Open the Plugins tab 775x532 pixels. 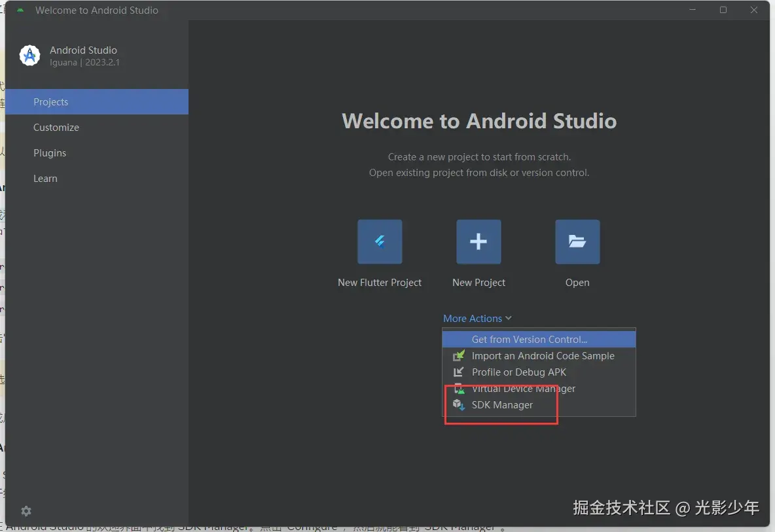[x=97, y=153]
